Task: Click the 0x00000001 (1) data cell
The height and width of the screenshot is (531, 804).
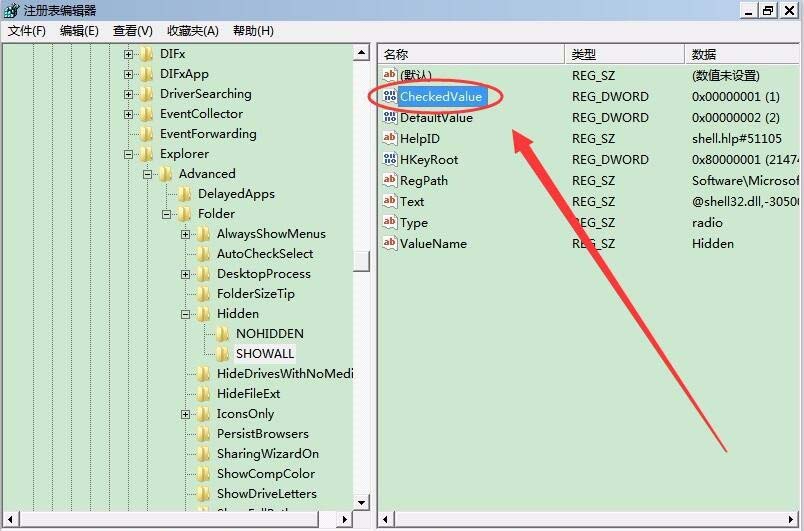Action: [736, 96]
